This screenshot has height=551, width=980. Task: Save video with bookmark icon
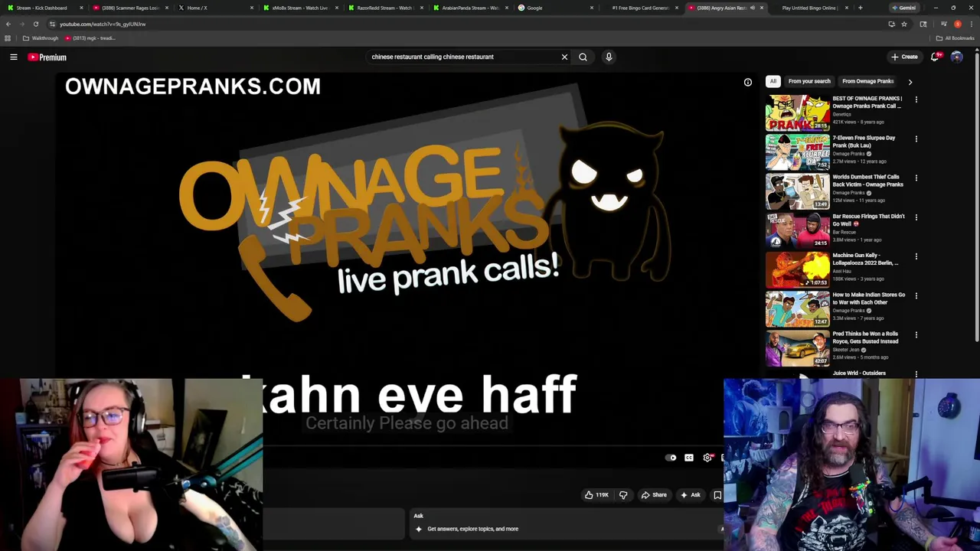tap(717, 495)
